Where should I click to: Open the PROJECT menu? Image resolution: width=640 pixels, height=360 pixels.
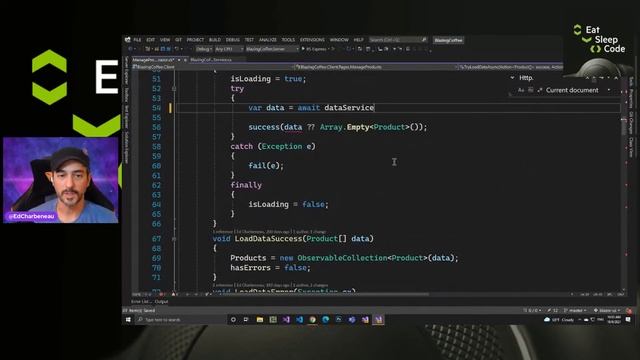(195, 40)
